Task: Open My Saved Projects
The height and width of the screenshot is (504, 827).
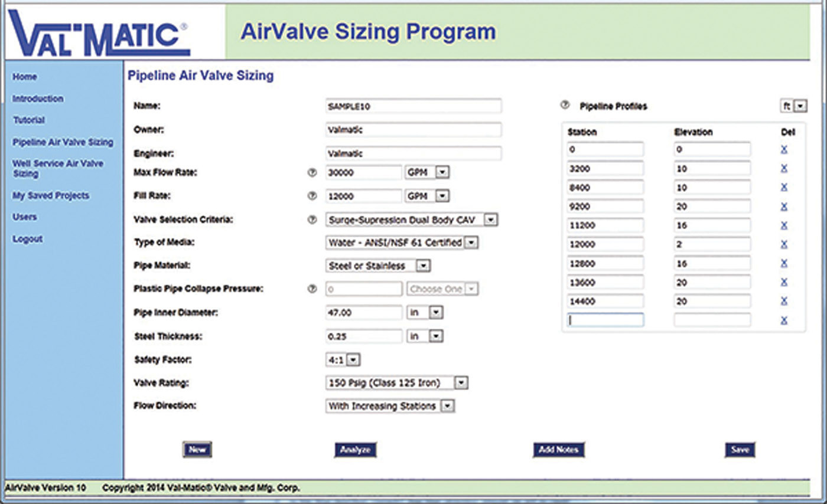Action: click(x=51, y=195)
